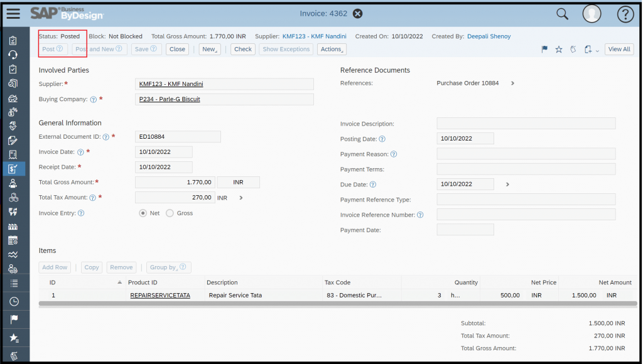The height and width of the screenshot is (364, 643).
Task: Open the user profile avatar
Action: (x=592, y=14)
